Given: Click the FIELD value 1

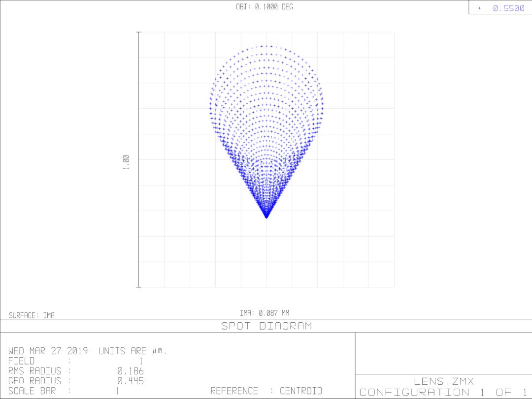Looking at the screenshot, I should pos(141,361).
